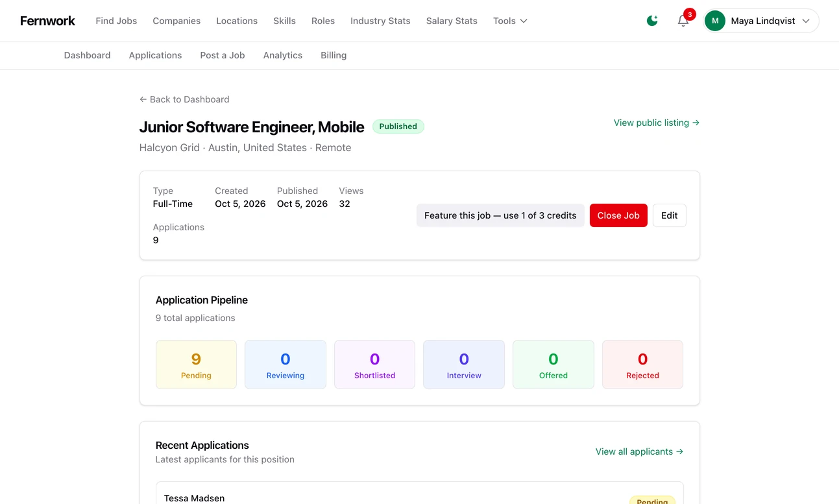Screen dimensions: 839x504
Task: Click Feature this job credits button
Action: [x=500, y=215]
